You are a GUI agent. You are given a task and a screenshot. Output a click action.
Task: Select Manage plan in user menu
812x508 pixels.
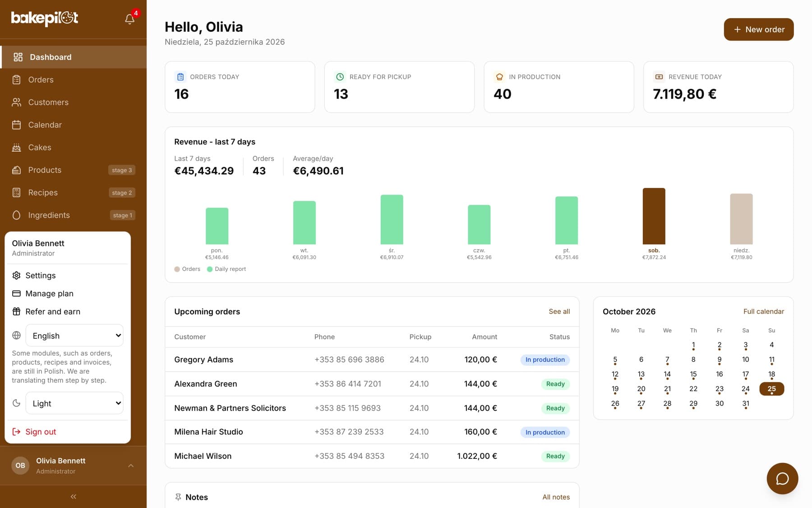click(x=68, y=294)
